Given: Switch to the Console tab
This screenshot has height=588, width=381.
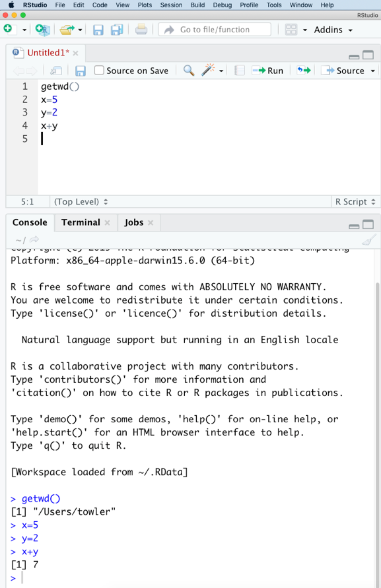Looking at the screenshot, I should (30, 222).
